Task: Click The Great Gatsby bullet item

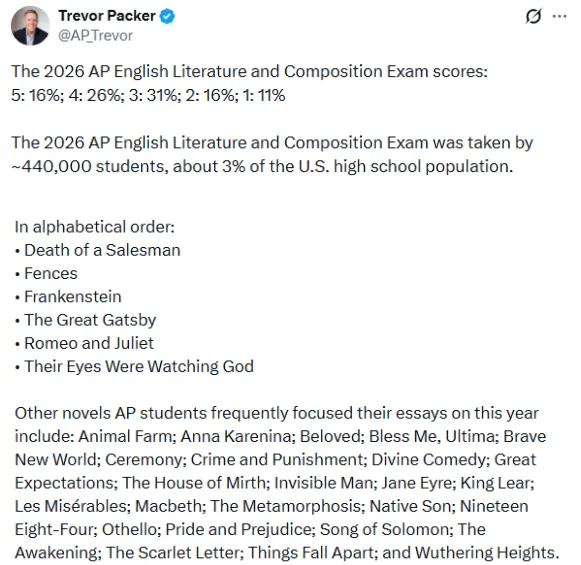Action: click(86, 320)
